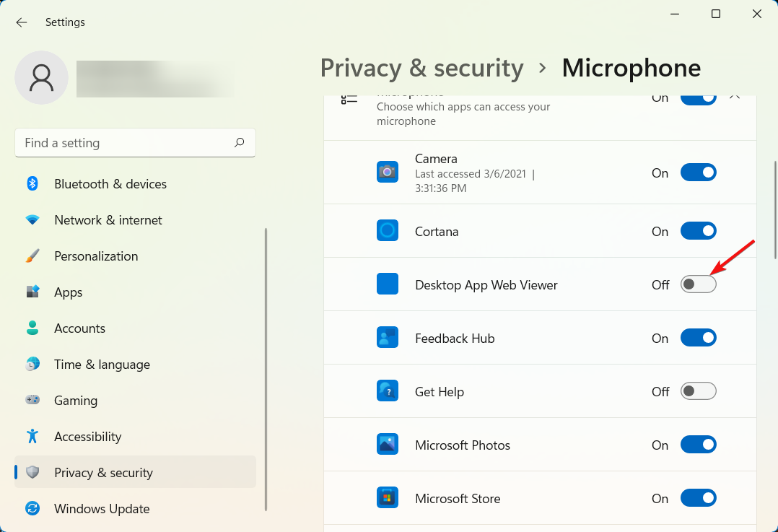This screenshot has height=532, width=778.
Task: Click the Get Help label
Action: point(439,392)
